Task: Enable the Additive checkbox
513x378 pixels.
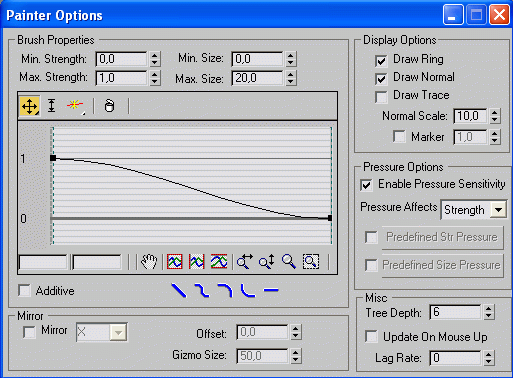Action: click(x=24, y=290)
